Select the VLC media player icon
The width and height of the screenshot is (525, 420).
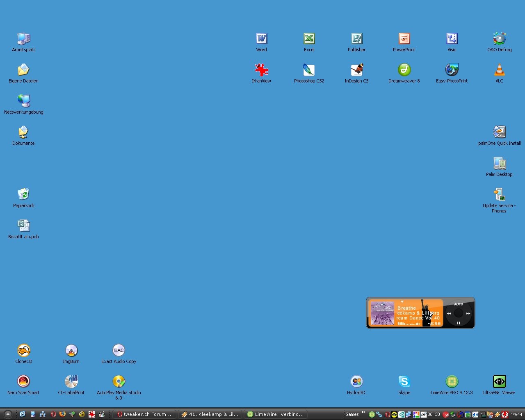pyautogui.click(x=499, y=70)
